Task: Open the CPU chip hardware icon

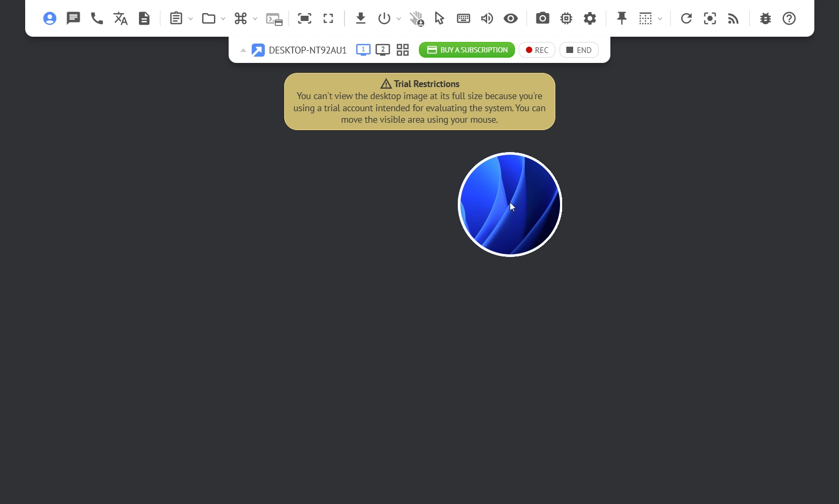Action: (566, 19)
